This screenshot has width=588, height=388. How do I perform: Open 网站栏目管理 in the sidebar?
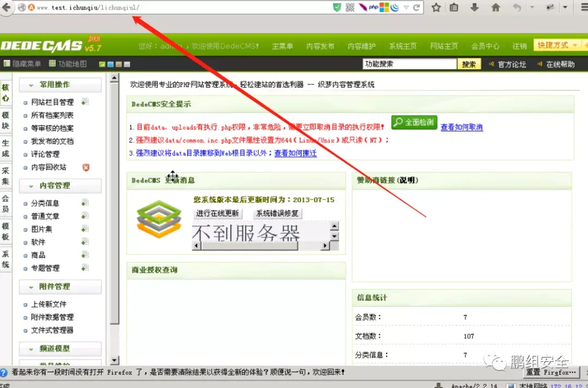click(x=52, y=102)
